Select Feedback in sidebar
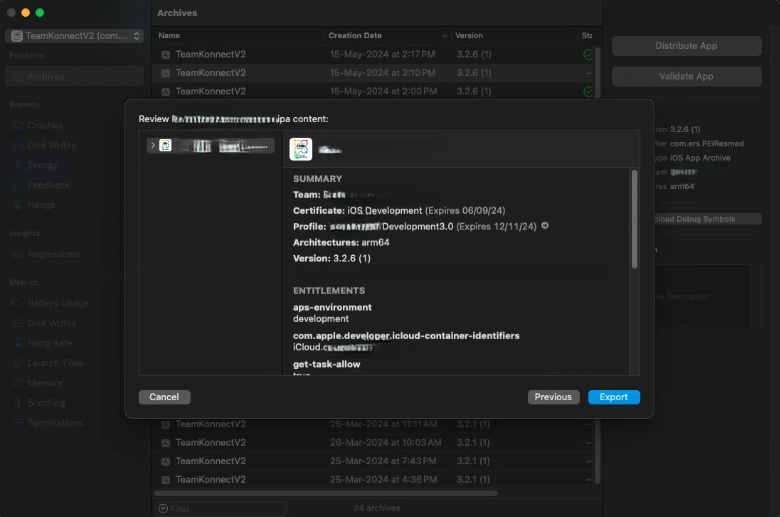This screenshot has height=517, width=780. point(48,185)
